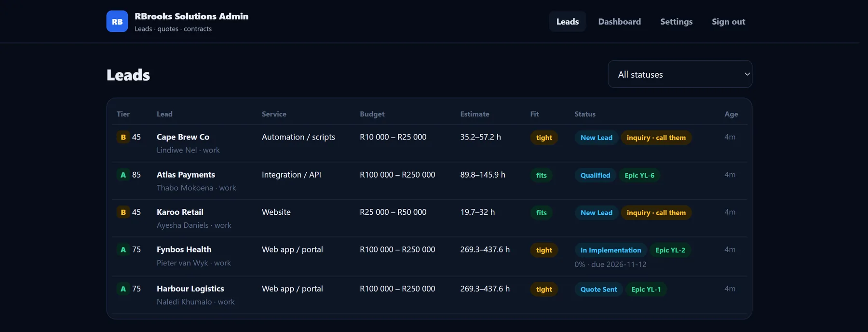Click the tight fit badge for Harbour Logistics

[544, 289]
